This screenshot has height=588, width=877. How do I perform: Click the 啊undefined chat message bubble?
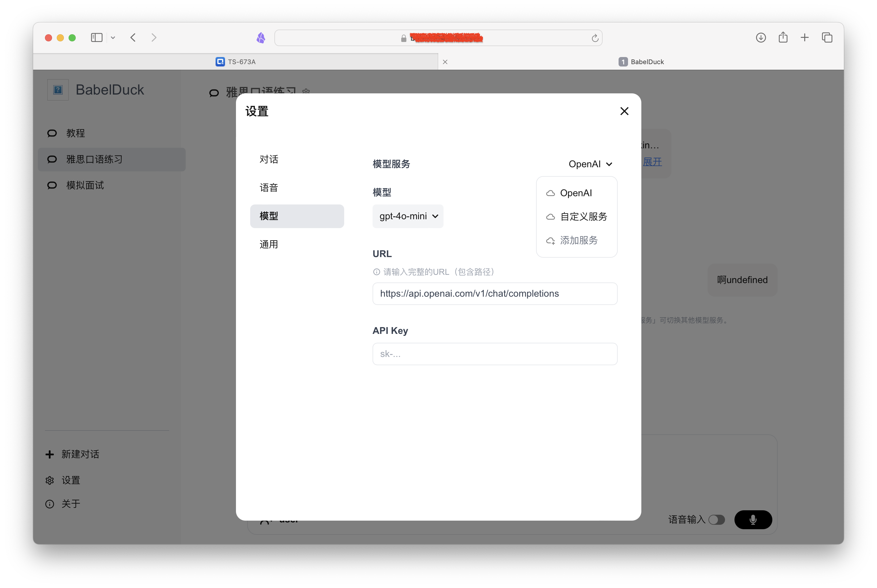[x=742, y=280]
